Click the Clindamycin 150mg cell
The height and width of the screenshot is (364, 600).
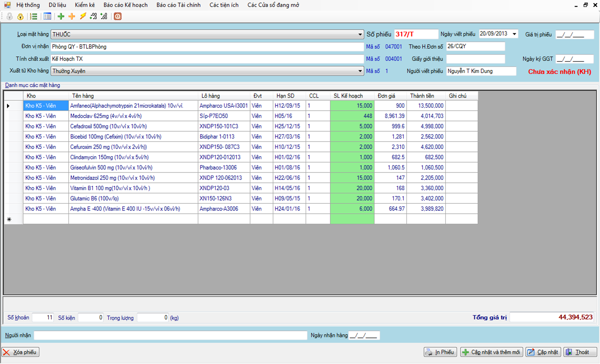[x=133, y=157]
